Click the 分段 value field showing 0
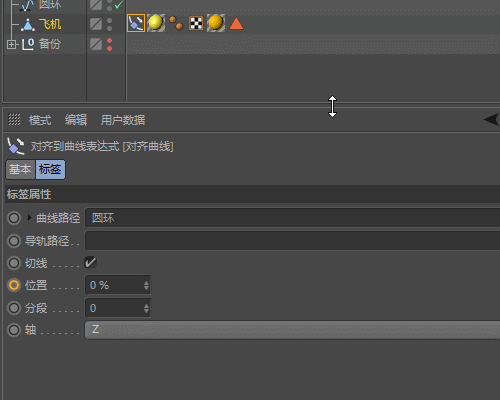The image size is (500, 400). point(114,308)
